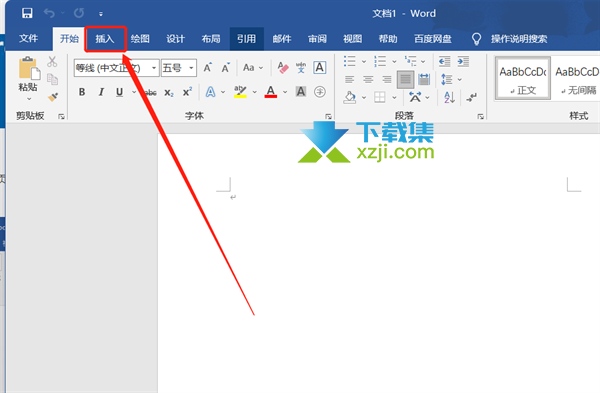Apply the yellow text highlight color

[x=240, y=92]
